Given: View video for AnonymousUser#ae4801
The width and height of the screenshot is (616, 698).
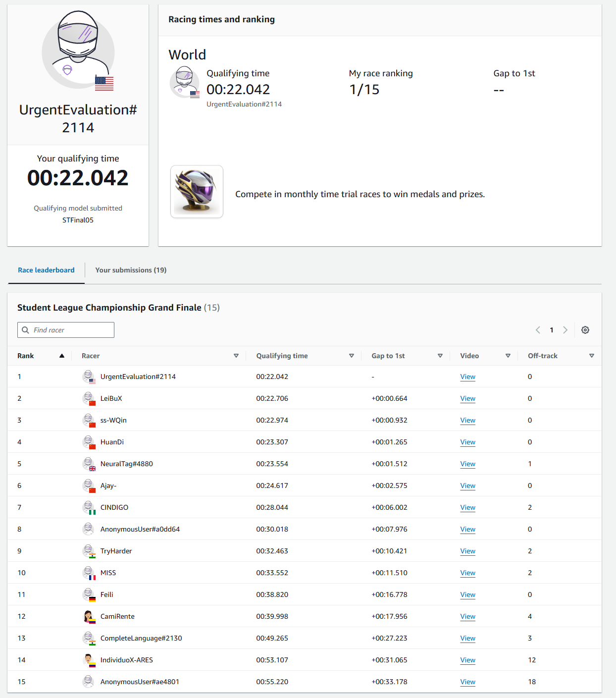Looking at the screenshot, I should pyautogui.click(x=467, y=682).
